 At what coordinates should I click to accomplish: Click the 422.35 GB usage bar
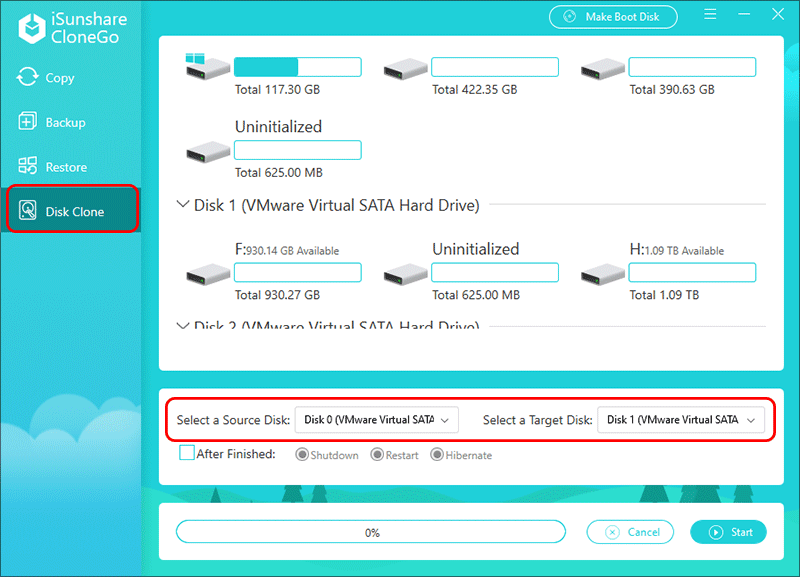(495, 67)
